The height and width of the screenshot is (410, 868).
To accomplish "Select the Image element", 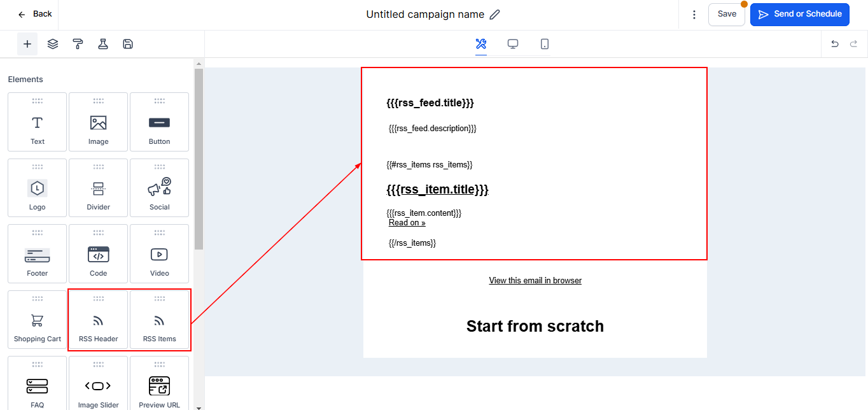I will click(99, 122).
